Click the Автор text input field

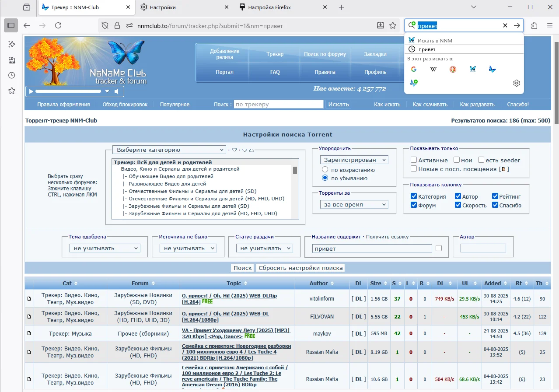[483, 248]
